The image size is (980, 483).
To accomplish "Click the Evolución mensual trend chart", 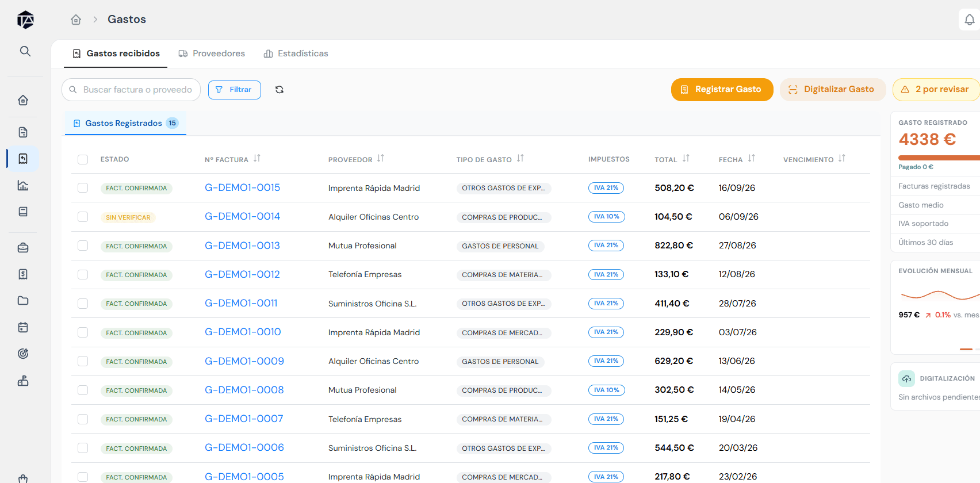I will coord(940,296).
